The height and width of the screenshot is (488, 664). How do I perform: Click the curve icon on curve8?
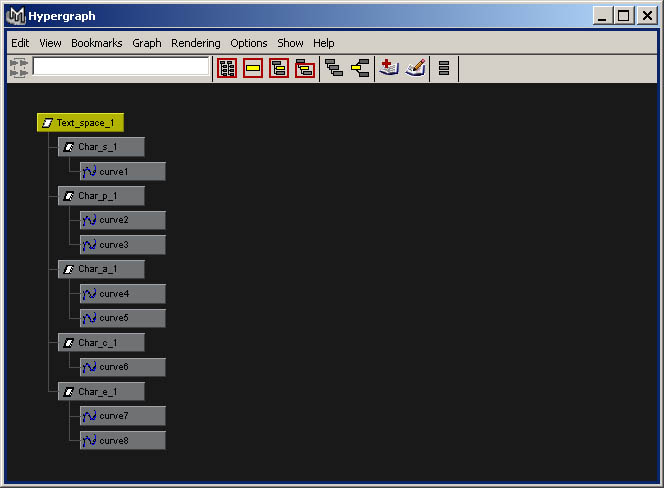pos(89,441)
